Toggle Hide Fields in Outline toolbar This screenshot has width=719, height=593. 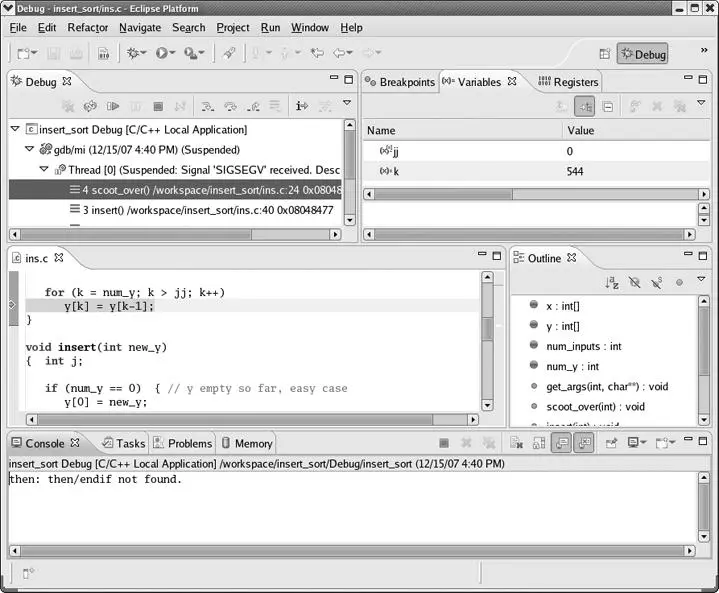point(634,283)
